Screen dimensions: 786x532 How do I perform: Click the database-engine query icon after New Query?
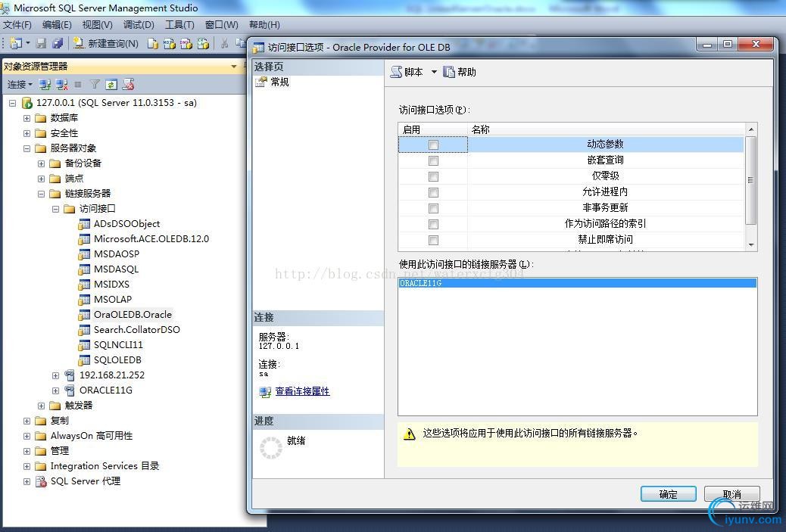click(153, 44)
